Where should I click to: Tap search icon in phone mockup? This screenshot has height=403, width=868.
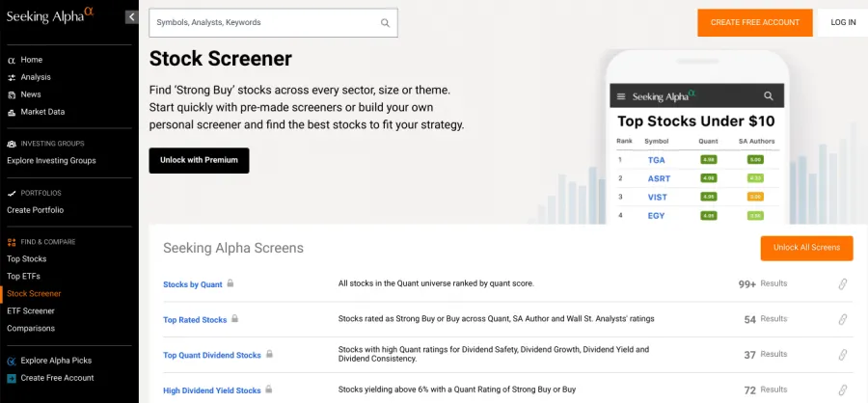coord(769,95)
